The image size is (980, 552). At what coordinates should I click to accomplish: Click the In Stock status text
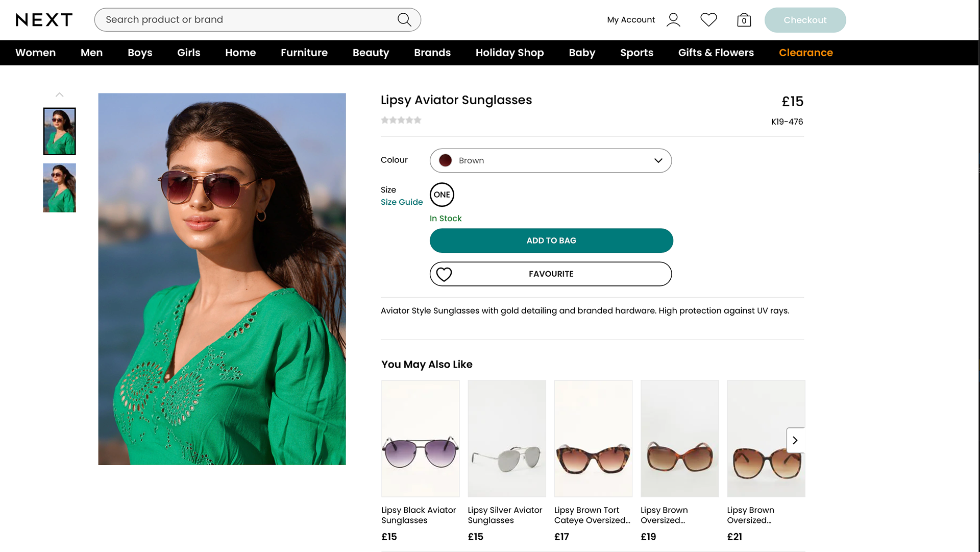(x=446, y=219)
